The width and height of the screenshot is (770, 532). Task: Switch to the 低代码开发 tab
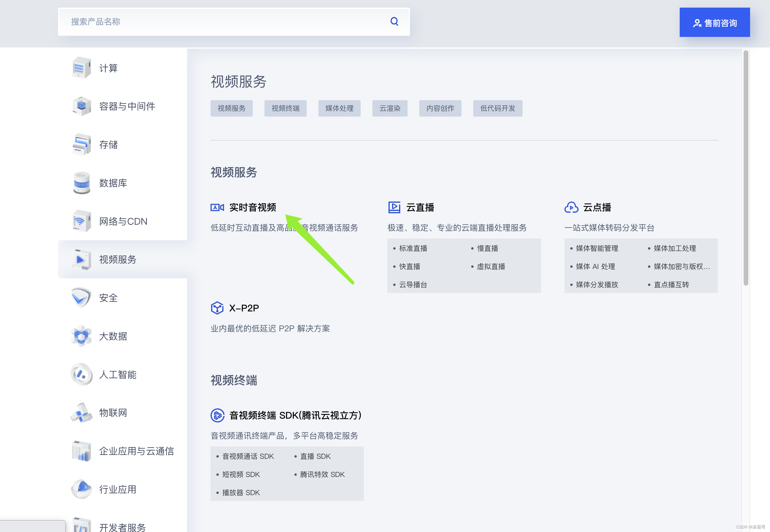point(498,108)
